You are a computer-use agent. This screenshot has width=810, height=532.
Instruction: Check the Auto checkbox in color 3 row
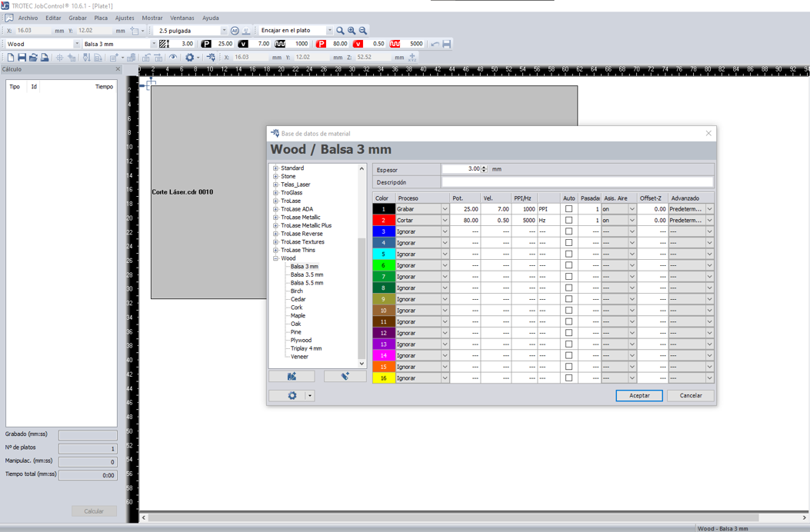(x=568, y=231)
